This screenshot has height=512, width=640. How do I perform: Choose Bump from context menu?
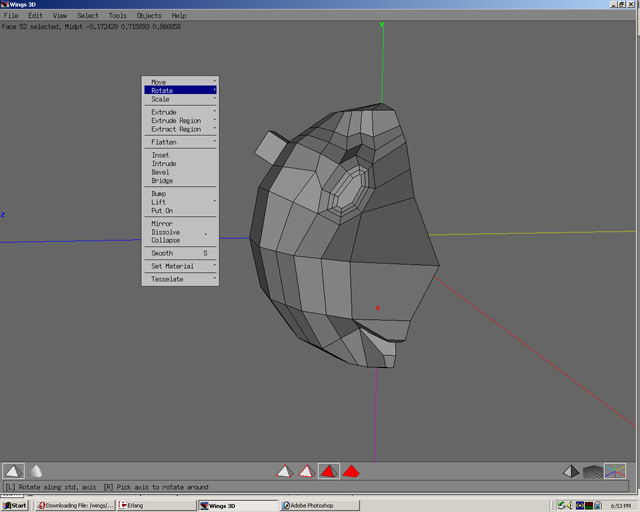pyautogui.click(x=180, y=194)
